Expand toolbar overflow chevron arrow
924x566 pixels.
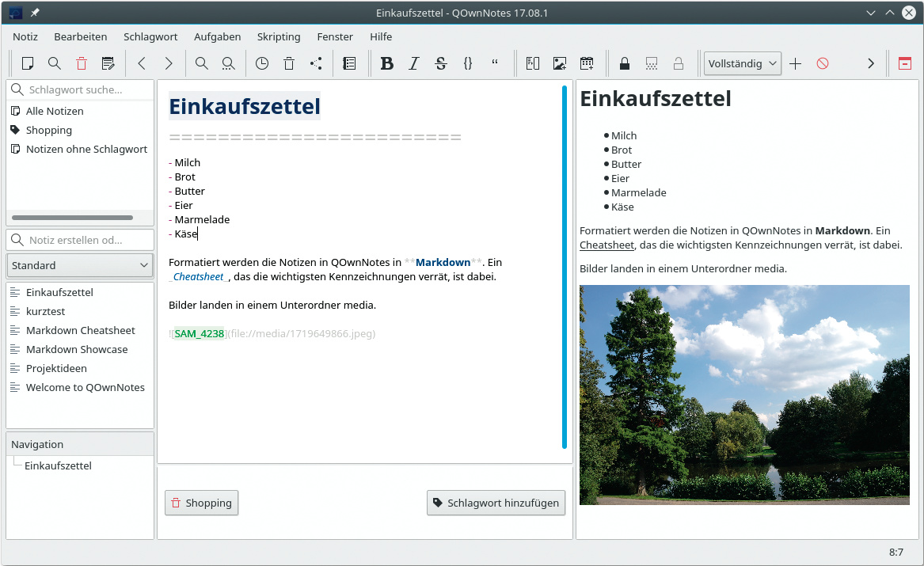pyautogui.click(x=871, y=63)
